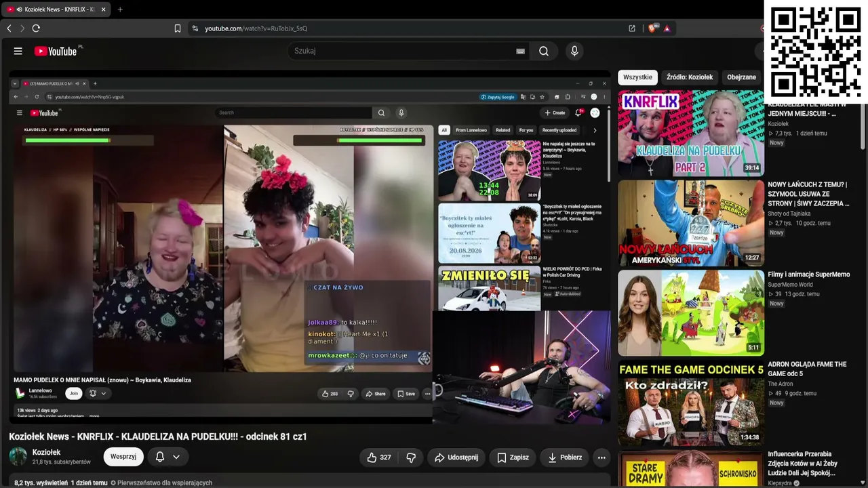Open the on-screen keyboard in the search box
This screenshot has width=868, height=488.
tap(520, 51)
